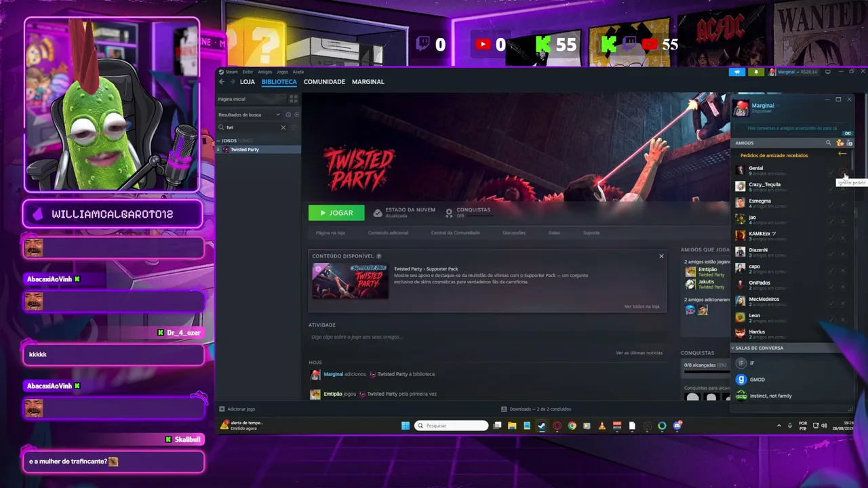
Task: Open File Explorer from taskbar
Action: click(x=512, y=426)
